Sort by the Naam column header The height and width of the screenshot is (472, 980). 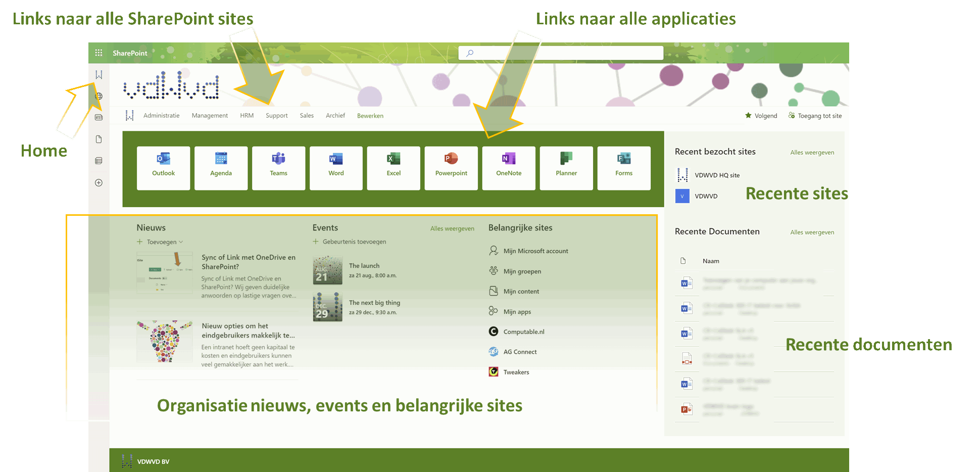point(711,261)
